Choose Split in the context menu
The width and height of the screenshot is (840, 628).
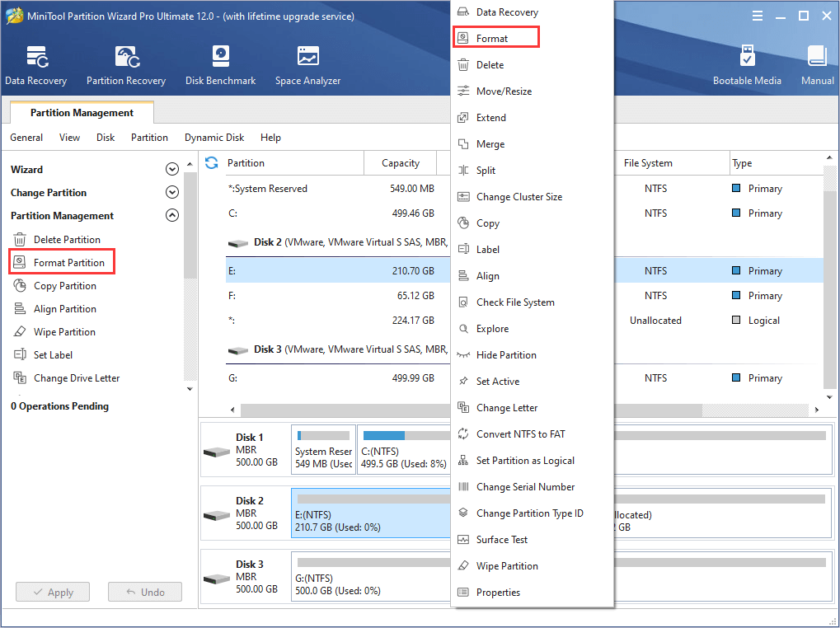click(x=532, y=171)
